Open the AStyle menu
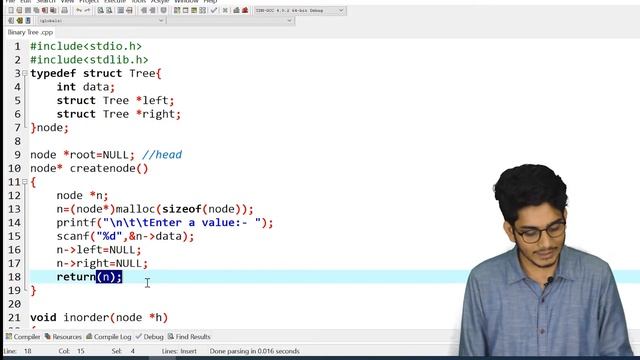 (160, 2)
